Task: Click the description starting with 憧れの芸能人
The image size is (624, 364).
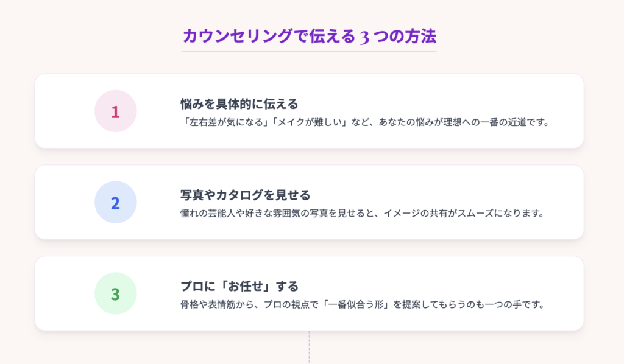Action: (363, 214)
